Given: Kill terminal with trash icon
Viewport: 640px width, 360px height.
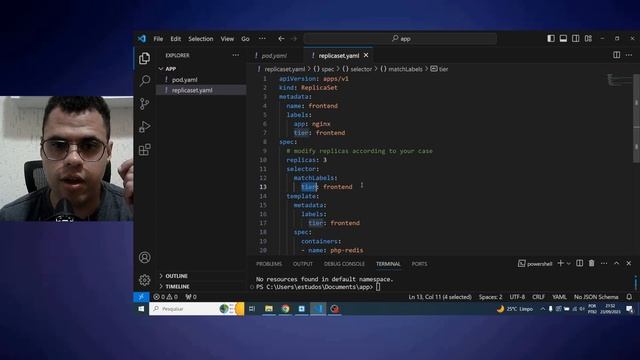Looking at the screenshot, I should click(x=591, y=263).
